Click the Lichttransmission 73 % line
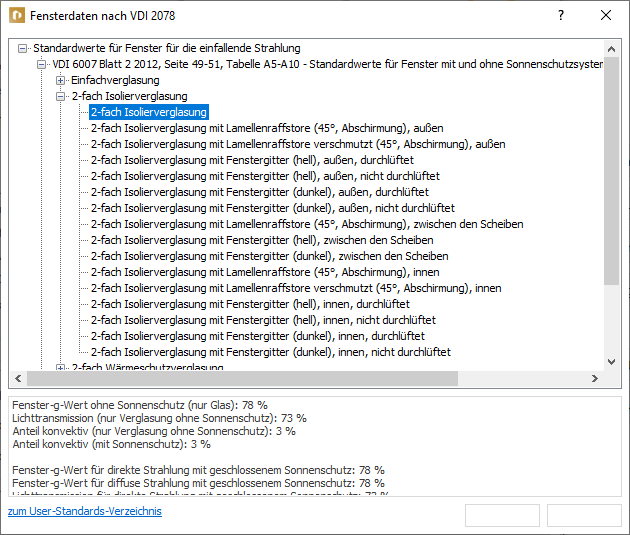The width and height of the screenshot is (630, 535). point(159,418)
